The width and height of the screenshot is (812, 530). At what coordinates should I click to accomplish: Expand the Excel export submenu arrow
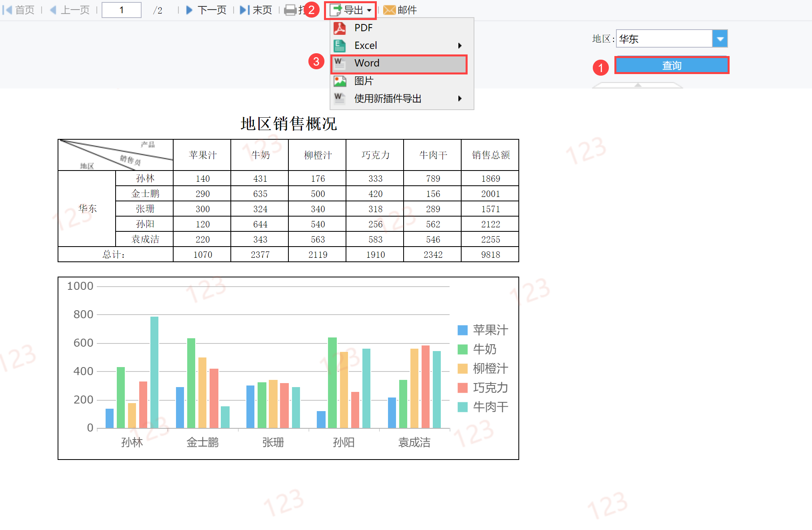[x=460, y=46]
